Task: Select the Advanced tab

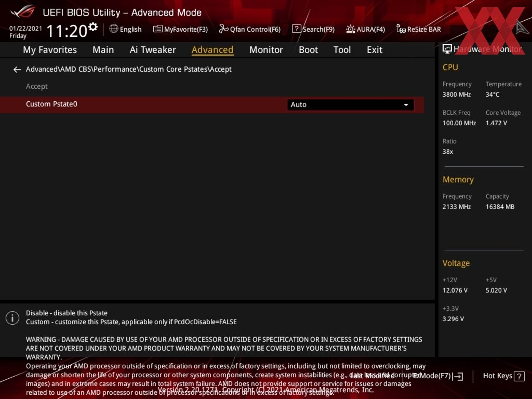Action: [x=212, y=50]
